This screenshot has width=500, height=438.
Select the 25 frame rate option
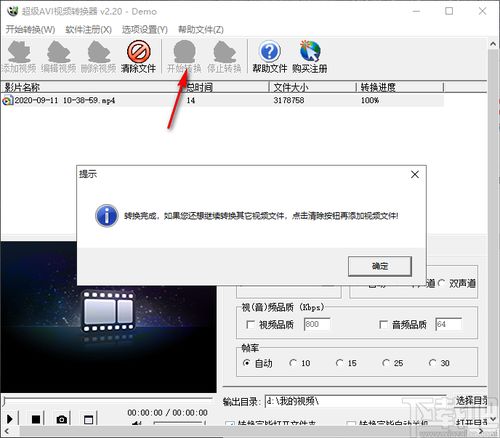click(x=386, y=363)
